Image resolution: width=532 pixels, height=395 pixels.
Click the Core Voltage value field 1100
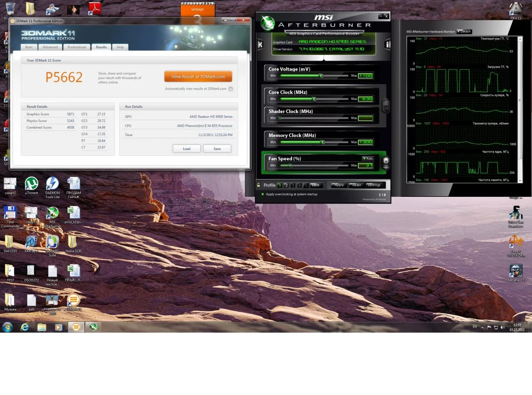coord(366,76)
